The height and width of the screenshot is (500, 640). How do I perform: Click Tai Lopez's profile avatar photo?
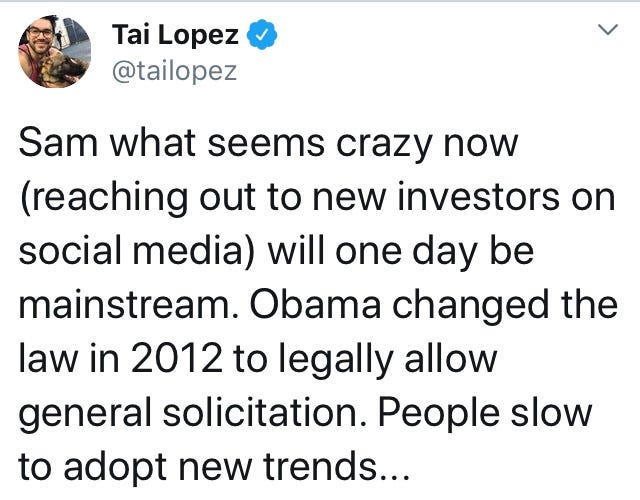coord(54,52)
